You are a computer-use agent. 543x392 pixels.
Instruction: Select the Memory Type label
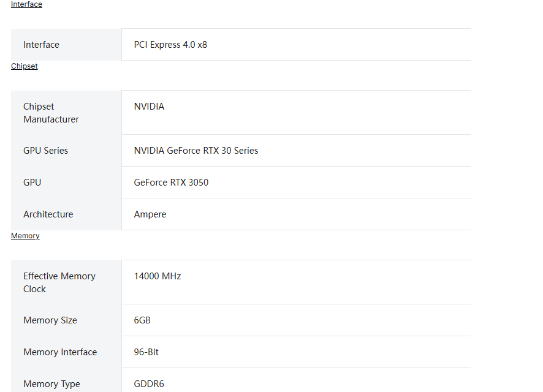[x=51, y=384]
